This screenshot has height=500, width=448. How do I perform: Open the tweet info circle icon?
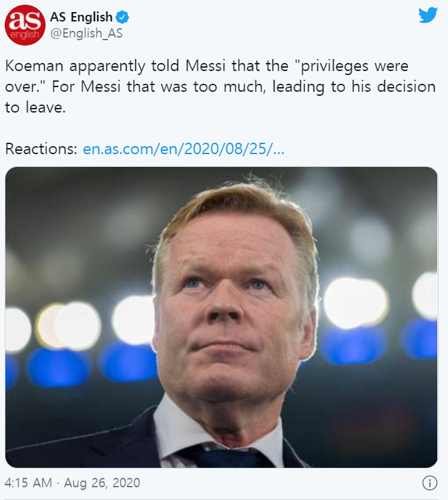429,483
